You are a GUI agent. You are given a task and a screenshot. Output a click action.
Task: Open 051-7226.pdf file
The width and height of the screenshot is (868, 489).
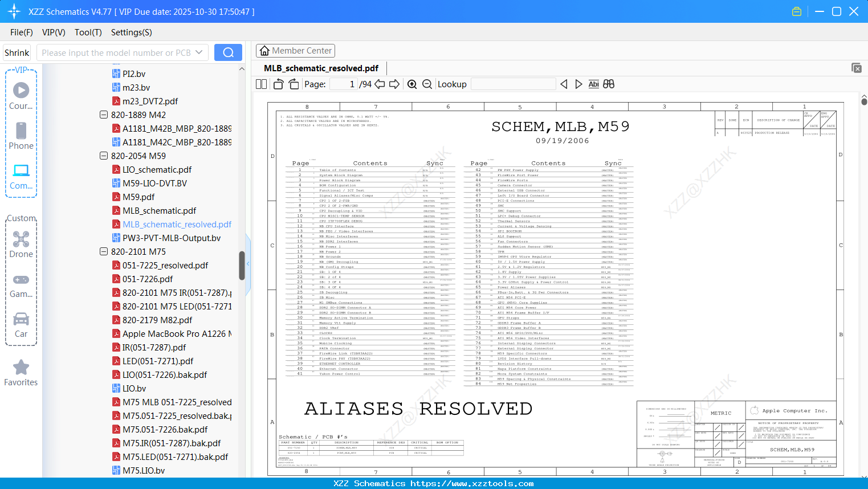pos(148,279)
